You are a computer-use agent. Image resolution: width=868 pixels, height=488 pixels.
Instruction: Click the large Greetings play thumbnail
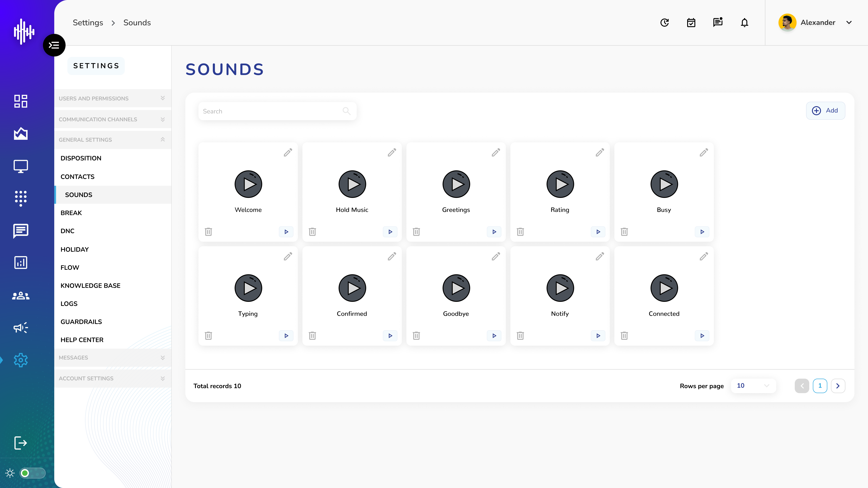(456, 184)
